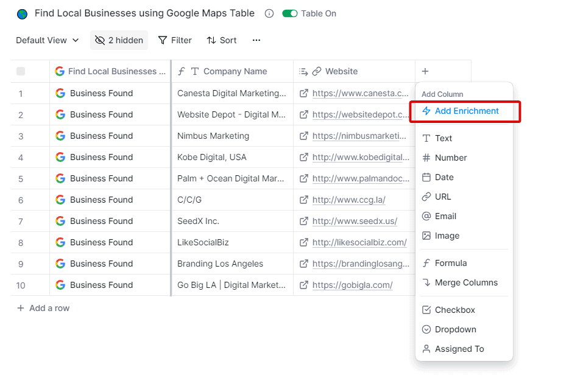
Task: Select the Assigned To column type
Action: (x=464, y=349)
